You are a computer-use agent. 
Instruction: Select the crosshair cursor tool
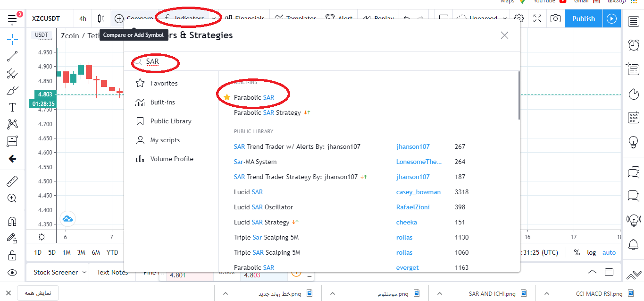tap(12, 39)
